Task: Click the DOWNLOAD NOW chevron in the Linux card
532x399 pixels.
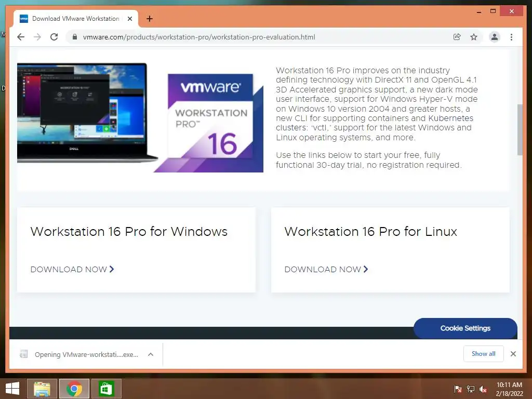Action: [x=366, y=269]
